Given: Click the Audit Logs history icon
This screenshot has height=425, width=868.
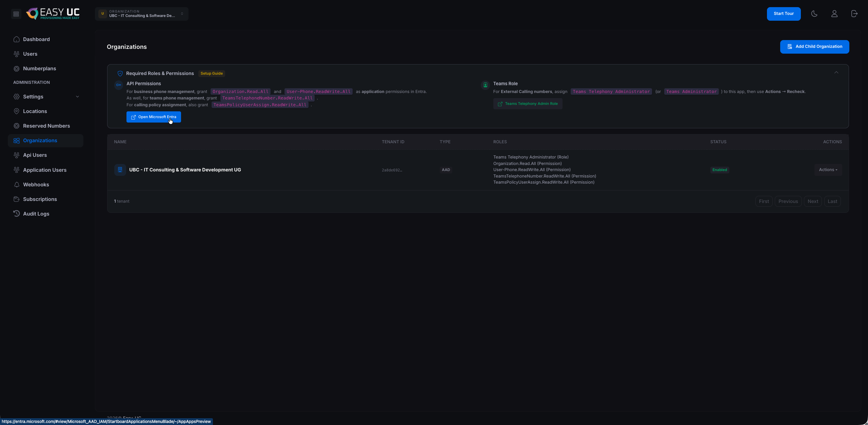Looking at the screenshot, I should (16, 214).
